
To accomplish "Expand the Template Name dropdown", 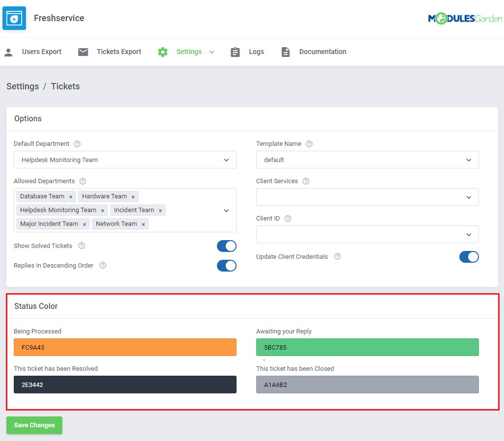I will click(367, 160).
